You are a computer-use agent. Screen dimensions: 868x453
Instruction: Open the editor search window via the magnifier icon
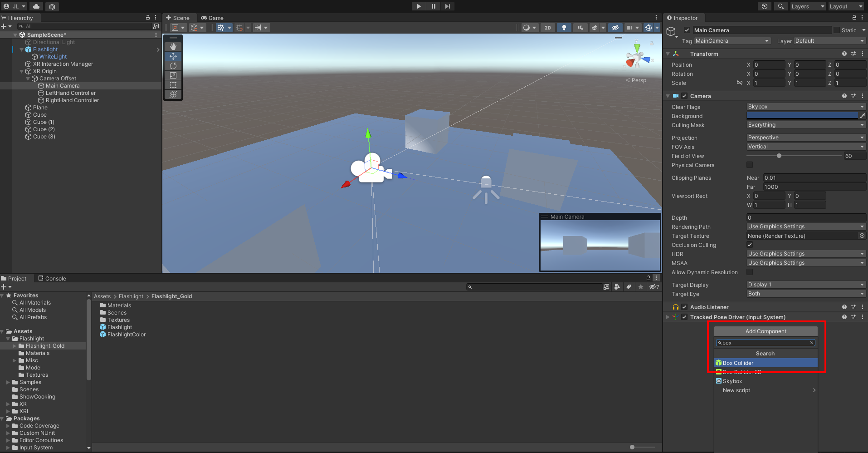[780, 6]
